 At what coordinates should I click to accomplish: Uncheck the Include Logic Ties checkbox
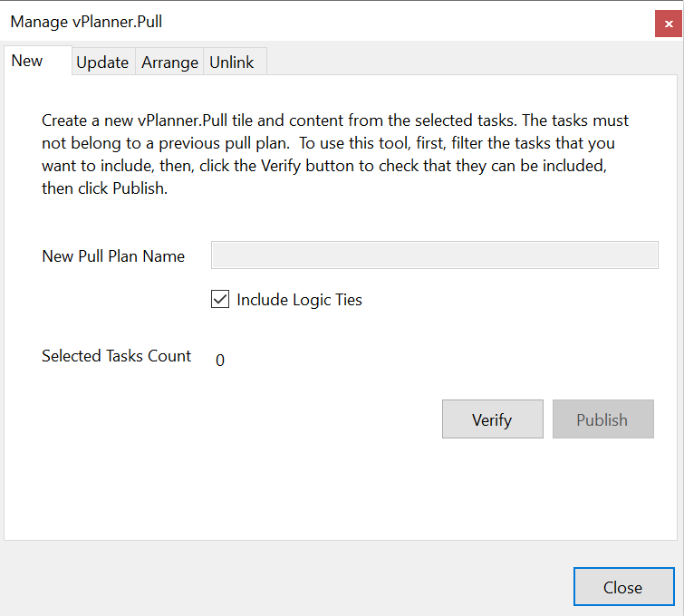[220, 299]
